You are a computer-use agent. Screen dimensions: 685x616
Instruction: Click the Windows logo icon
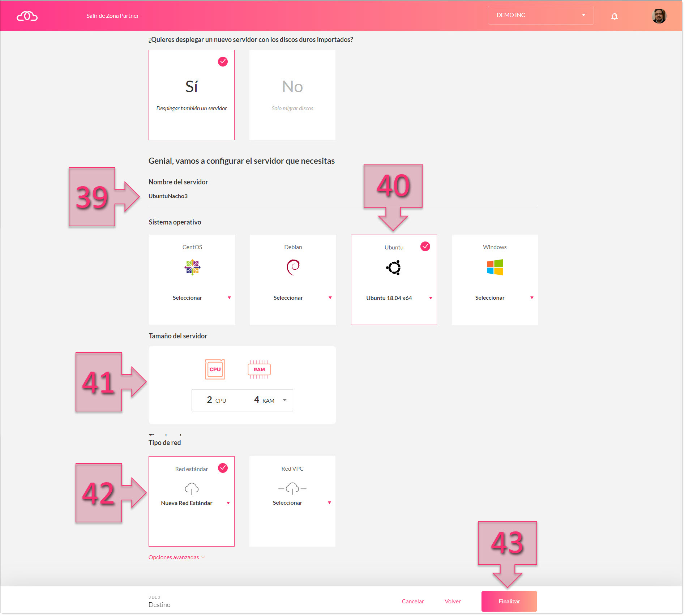coord(495,268)
